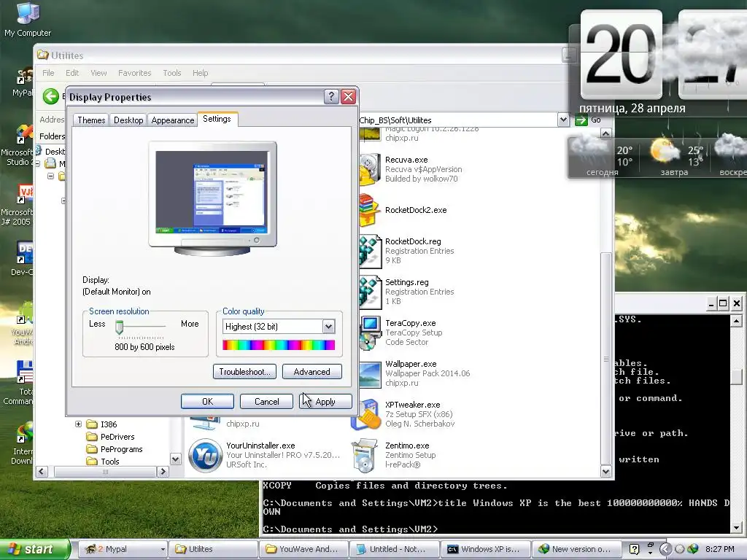Select the Settings.reg file icon
This screenshot has width=747, height=560.
pyautogui.click(x=370, y=292)
